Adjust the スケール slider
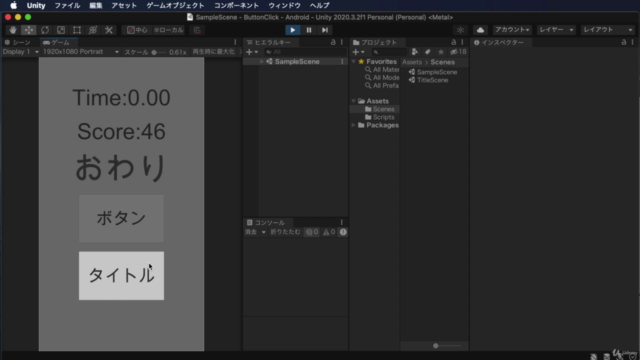640x360 pixels. click(x=159, y=52)
